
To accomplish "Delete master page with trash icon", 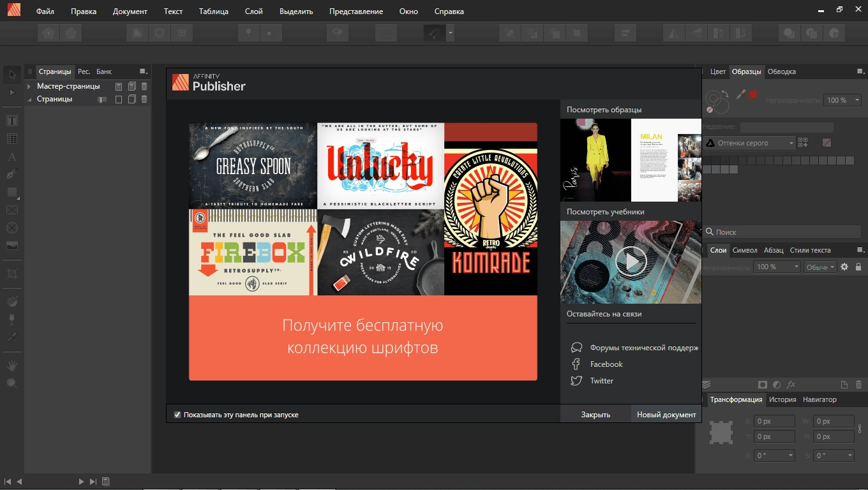I will point(144,86).
